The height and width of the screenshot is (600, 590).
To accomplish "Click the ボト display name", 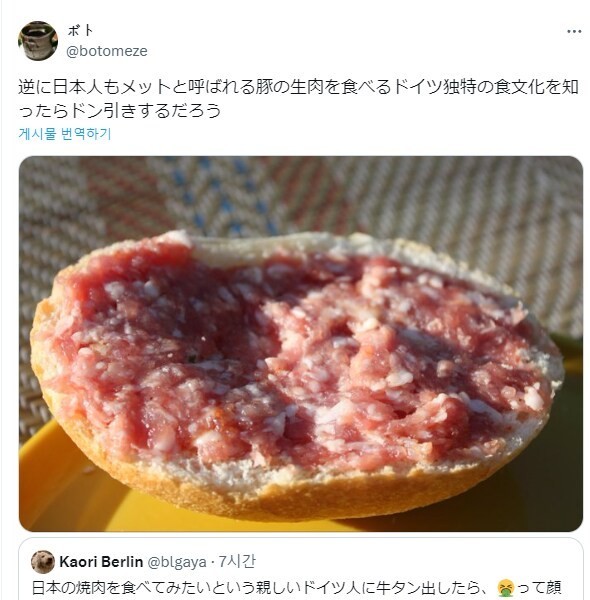I will pyautogui.click(x=80, y=31).
